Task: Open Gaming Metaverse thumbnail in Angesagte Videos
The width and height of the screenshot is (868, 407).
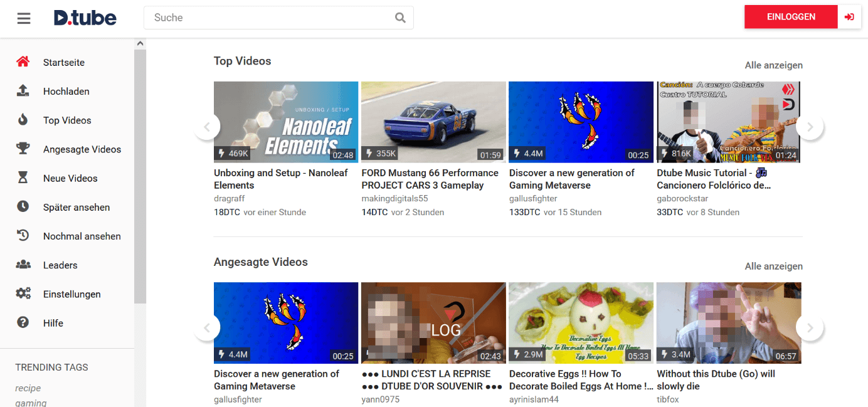Action: pyautogui.click(x=286, y=323)
